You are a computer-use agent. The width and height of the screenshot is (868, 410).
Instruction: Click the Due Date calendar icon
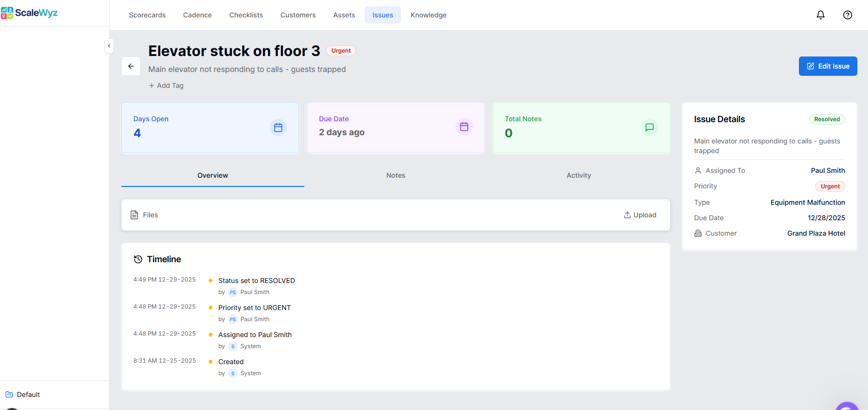click(464, 127)
